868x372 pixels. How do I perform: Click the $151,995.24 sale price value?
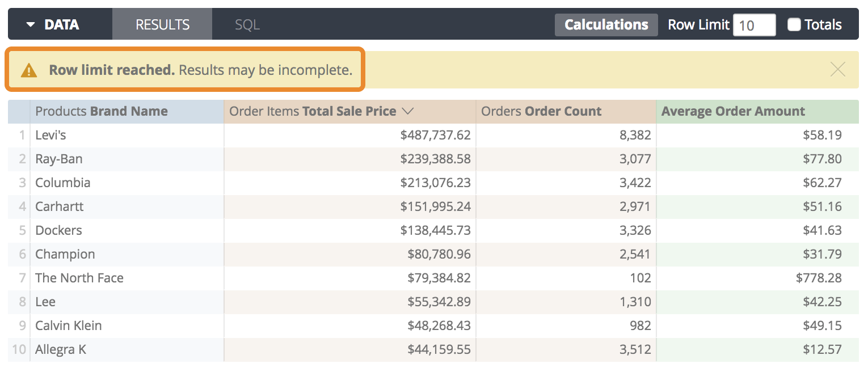click(x=435, y=206)
